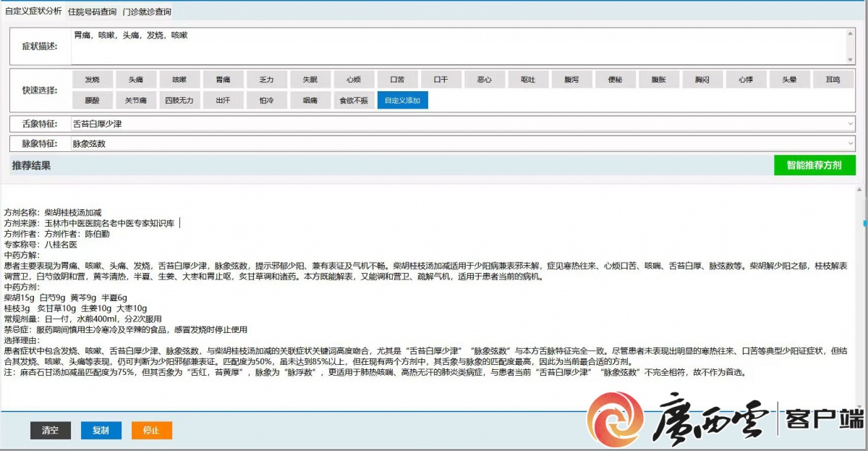Toggle the 食欲不振 symptom
Image resolution: width=868 pixels, height=451 pixels.
[x=353, y=101]
